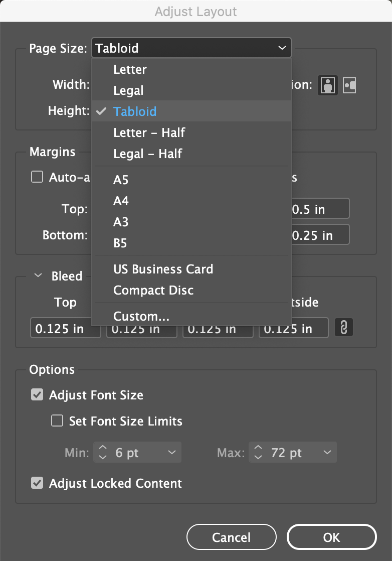
Task: Uncheck Adjust Locked Content
Action: 37,483
